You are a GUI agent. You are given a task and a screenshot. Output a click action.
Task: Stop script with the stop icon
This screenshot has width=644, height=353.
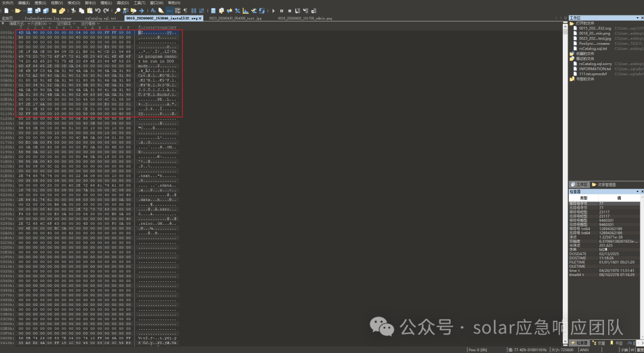290,11
